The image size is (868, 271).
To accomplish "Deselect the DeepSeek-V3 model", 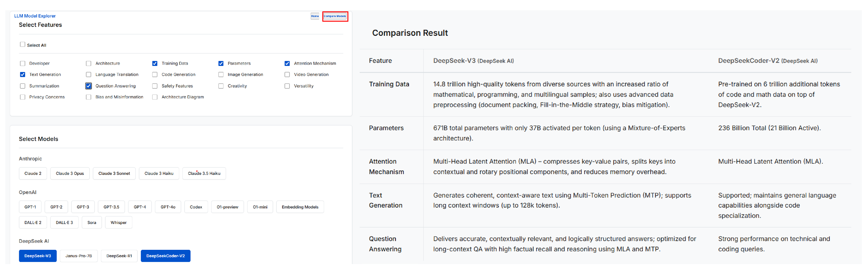I will point(37,255).
